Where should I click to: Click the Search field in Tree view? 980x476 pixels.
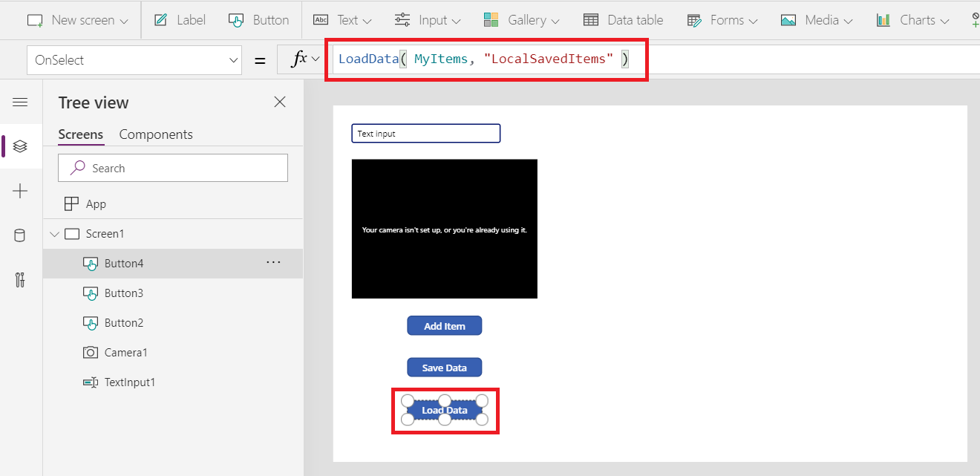point(172,167)
